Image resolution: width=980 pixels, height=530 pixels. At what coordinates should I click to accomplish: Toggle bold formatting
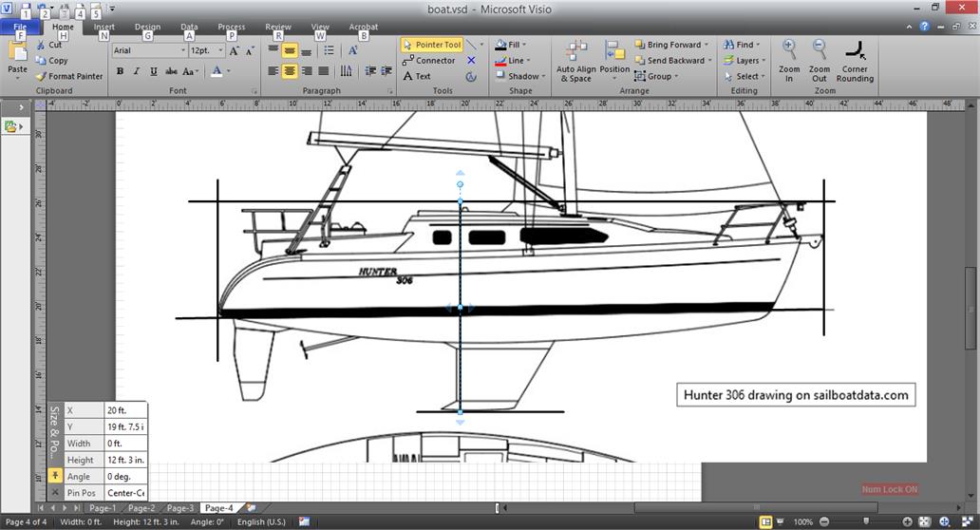click(x=120, y=71)
